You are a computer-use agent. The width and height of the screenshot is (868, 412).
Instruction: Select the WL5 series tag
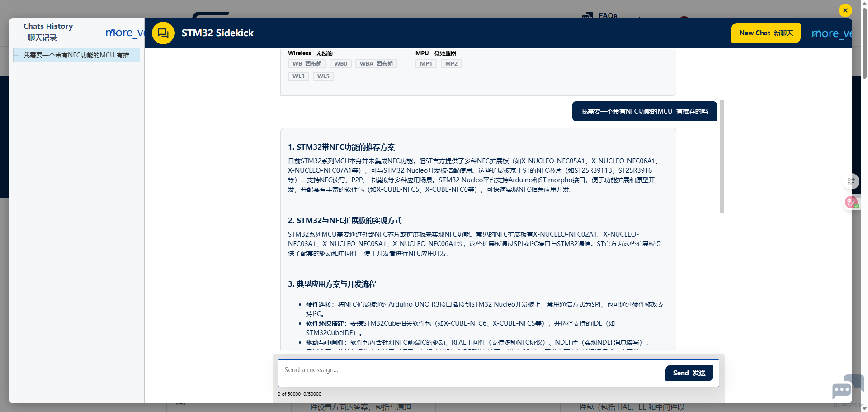[323, 76]
